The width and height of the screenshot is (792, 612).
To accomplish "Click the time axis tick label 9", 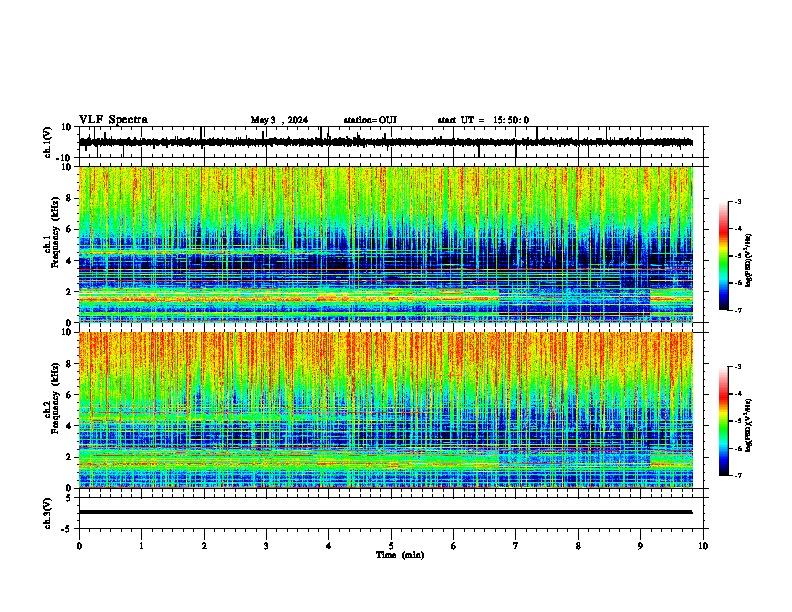I will (640, 546).
